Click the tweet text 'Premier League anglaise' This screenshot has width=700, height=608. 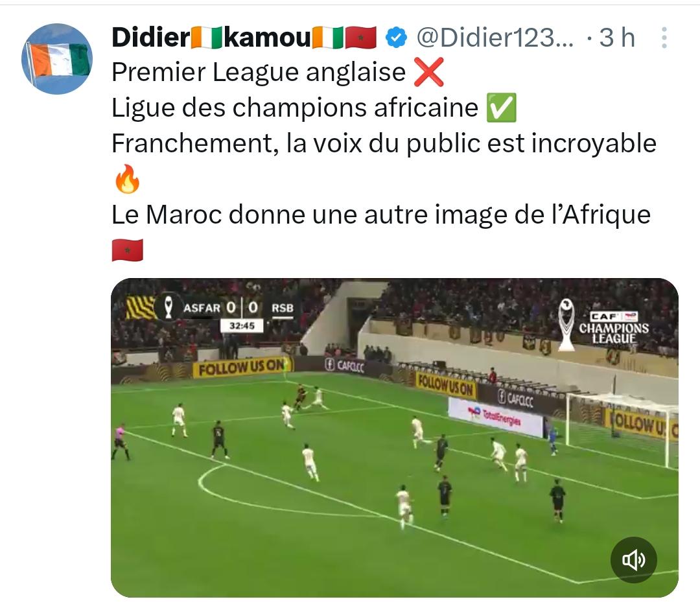(x=259, y=73)
